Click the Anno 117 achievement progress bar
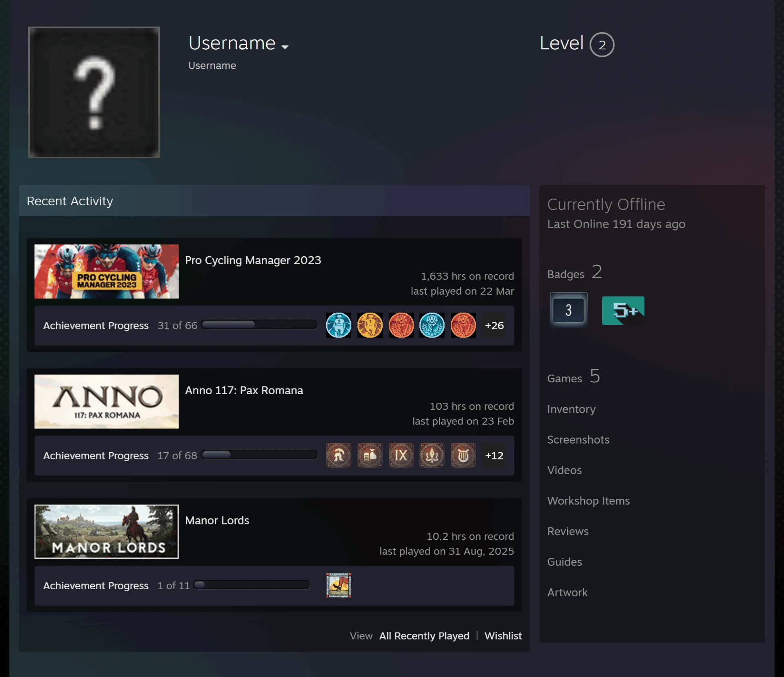Screen dimensions: 784x677 (x=260, y=455)
